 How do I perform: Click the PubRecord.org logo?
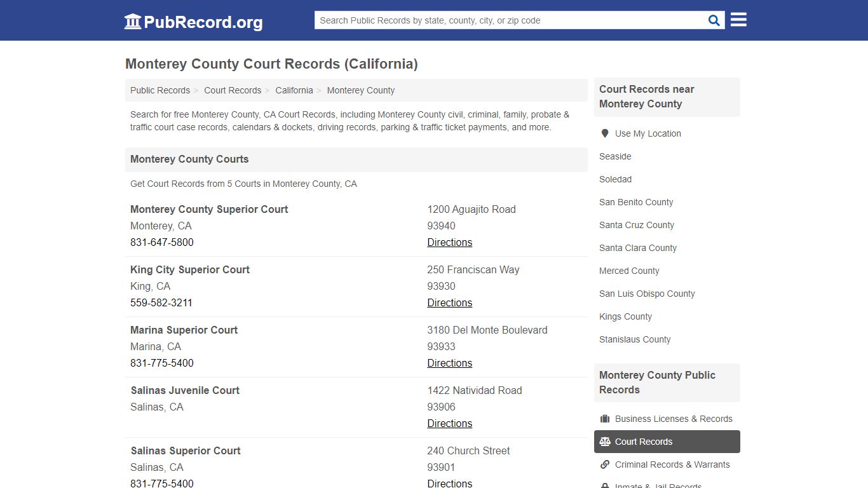click(193, 22)
